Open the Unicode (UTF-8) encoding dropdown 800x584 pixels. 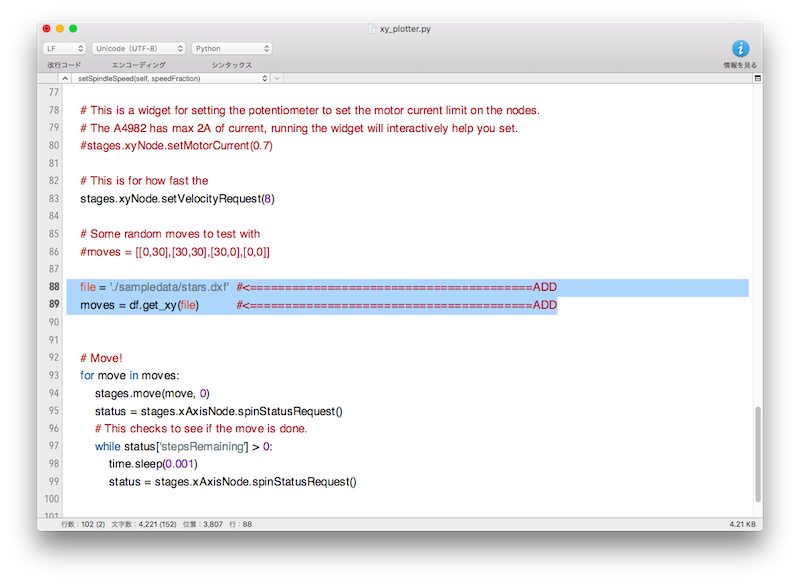point(138,48)
